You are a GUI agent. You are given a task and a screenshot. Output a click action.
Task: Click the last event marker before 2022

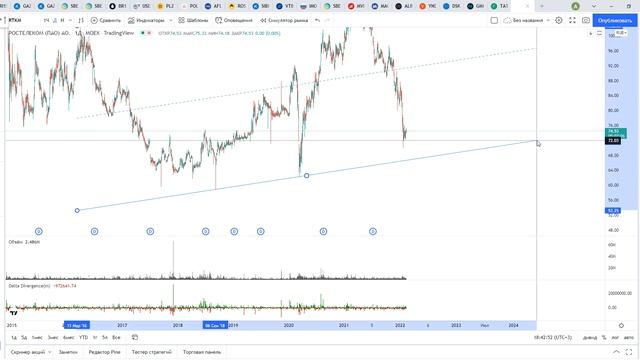(x=373, y=231)
